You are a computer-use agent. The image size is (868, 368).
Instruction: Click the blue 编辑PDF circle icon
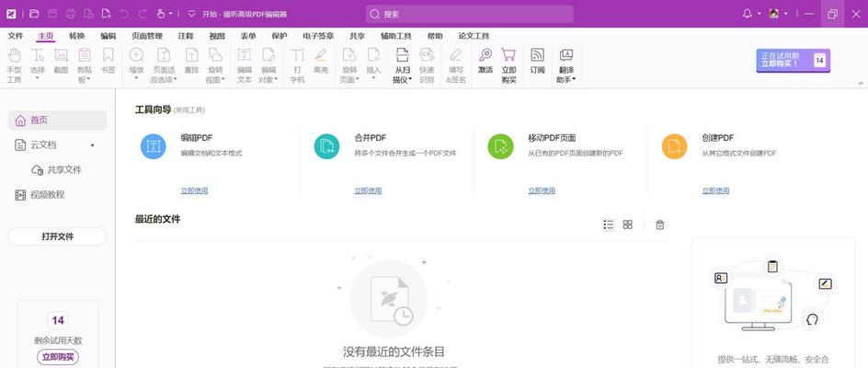coord(154,146)
